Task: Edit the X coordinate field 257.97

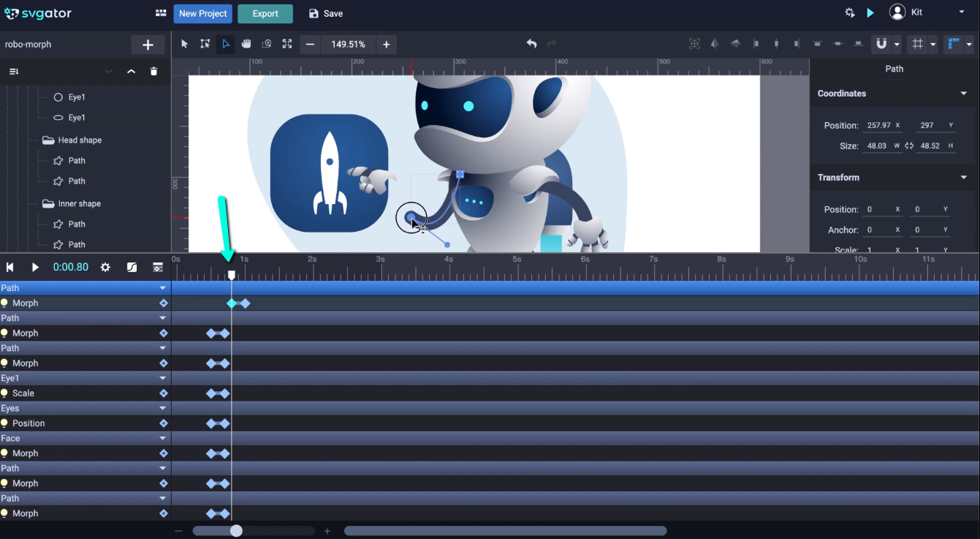Action: click(881, 126)
